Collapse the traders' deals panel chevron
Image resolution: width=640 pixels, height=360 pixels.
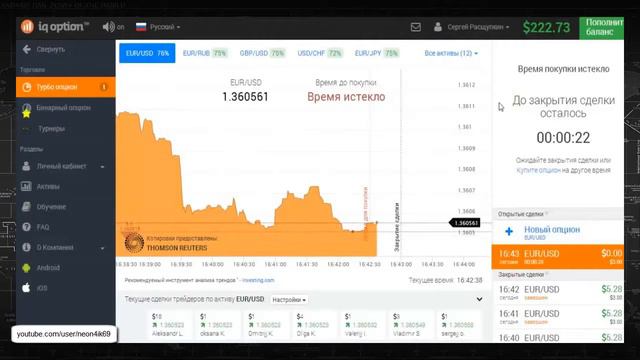pos(479,300)
